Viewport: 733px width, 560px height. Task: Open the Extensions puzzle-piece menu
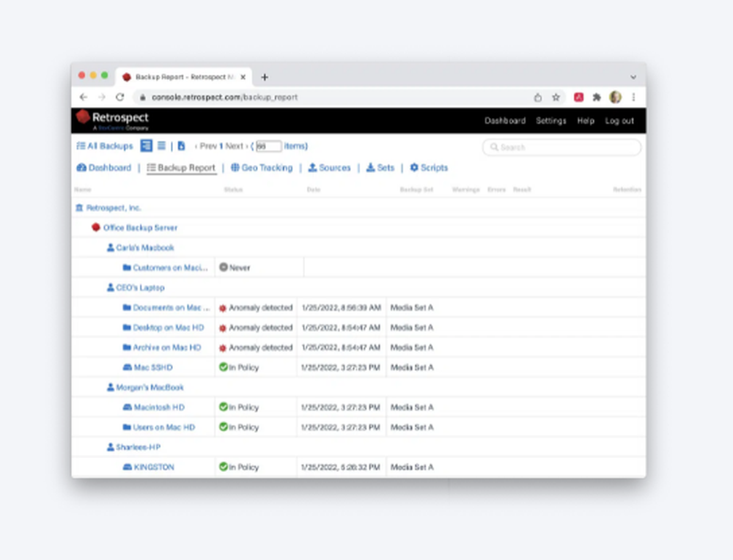pos(597,97)
